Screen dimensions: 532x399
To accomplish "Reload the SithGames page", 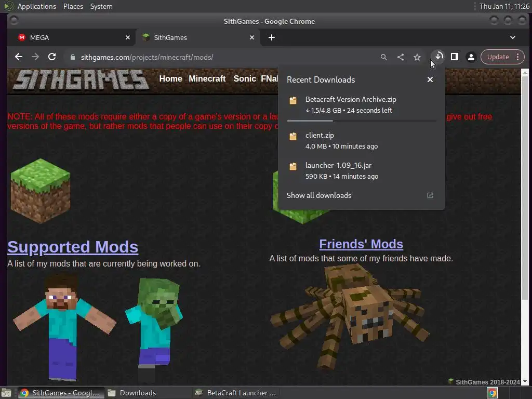I will (52, 57).
